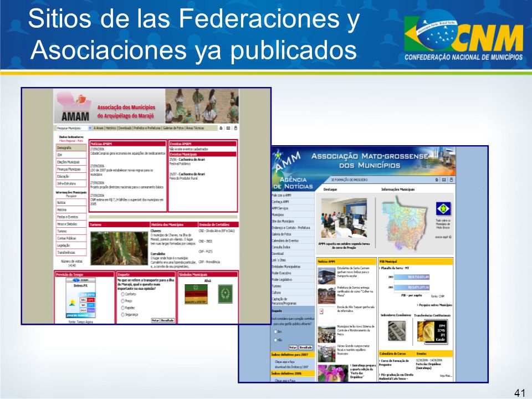
Task: Open the Festas e Eventos sidebar link
Action: pyautogui.click(x=71, y=217)
